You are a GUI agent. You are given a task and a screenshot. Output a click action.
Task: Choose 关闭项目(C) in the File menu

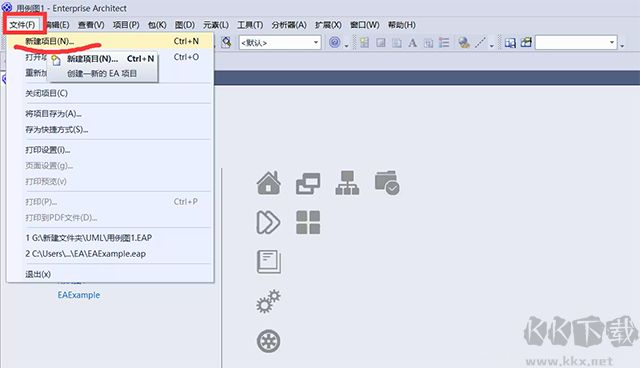110,93
